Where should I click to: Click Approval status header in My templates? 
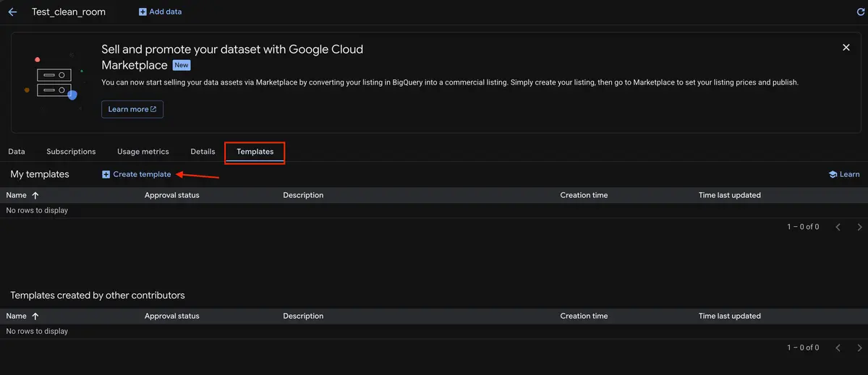pos(171,195)
